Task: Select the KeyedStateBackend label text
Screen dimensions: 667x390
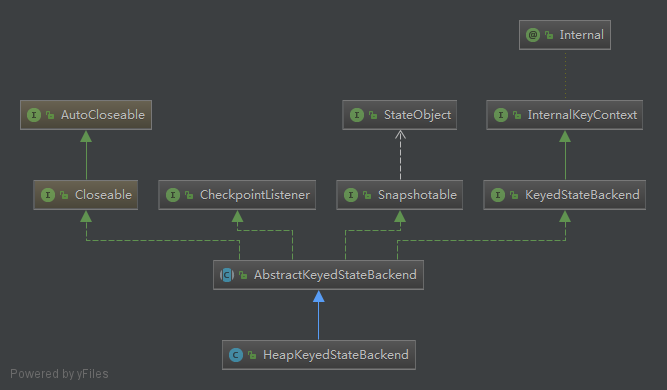Action: (x=582, y=195)
